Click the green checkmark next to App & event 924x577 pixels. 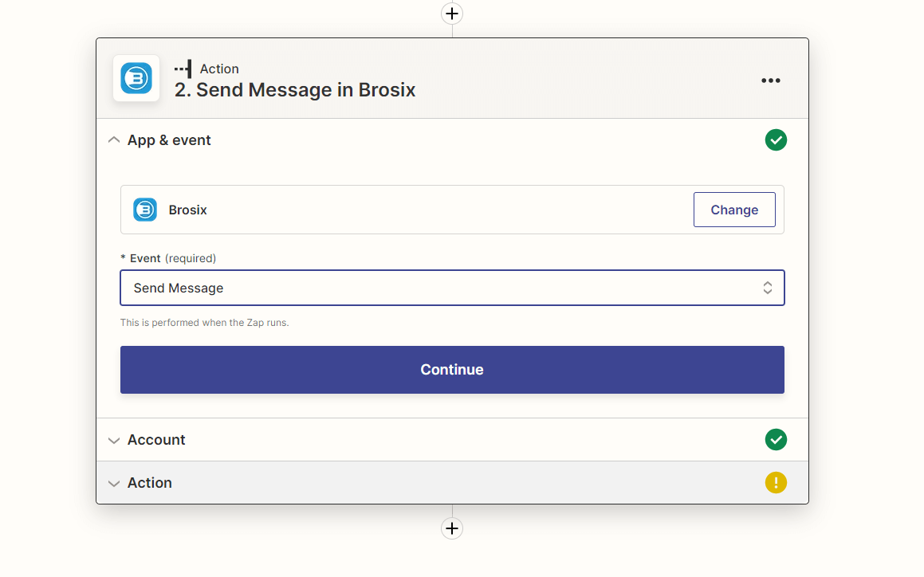click(x=776, y=140)
